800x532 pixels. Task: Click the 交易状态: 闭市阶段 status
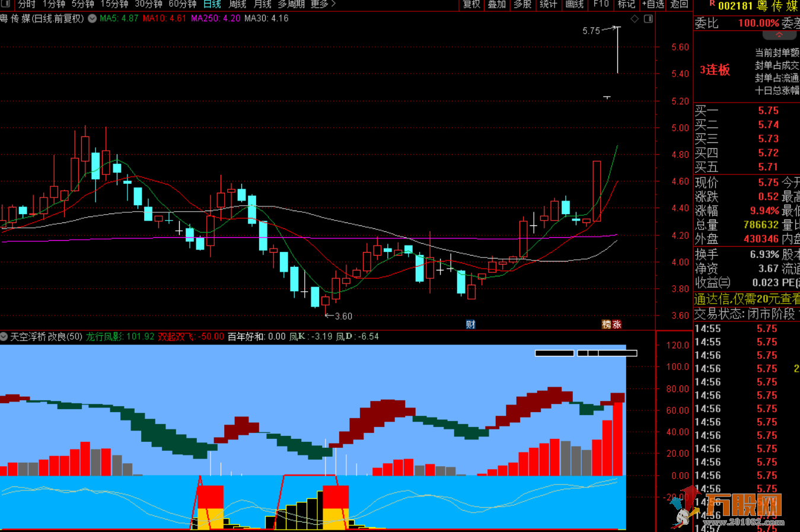pyautogui.click(x=745, y=314)
